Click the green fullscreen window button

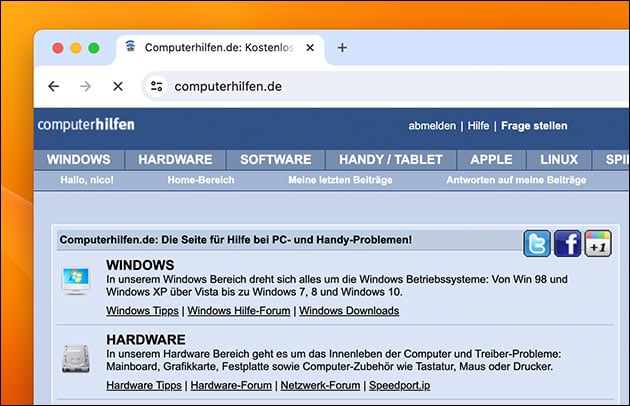coord(94,48)
